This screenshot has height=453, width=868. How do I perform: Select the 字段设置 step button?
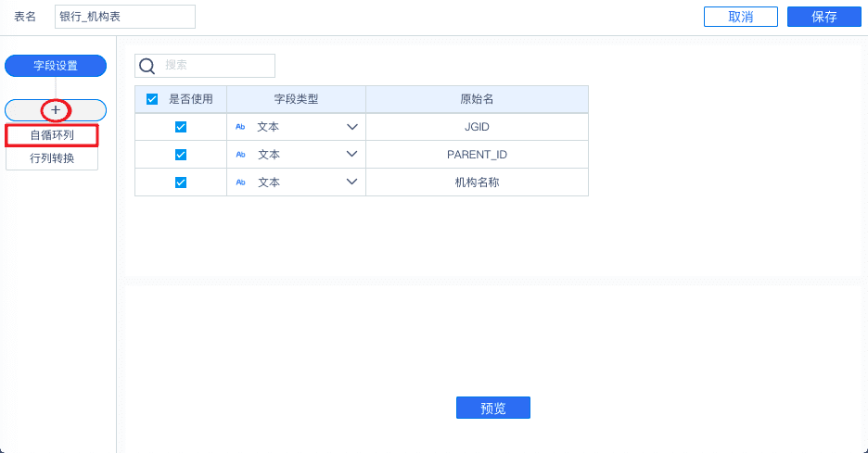coord(56,66)
